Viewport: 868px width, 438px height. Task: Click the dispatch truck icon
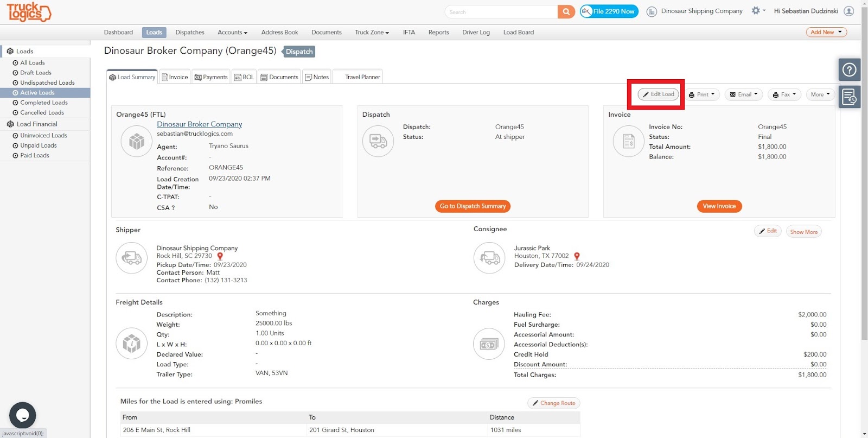(x=378, y=141)
